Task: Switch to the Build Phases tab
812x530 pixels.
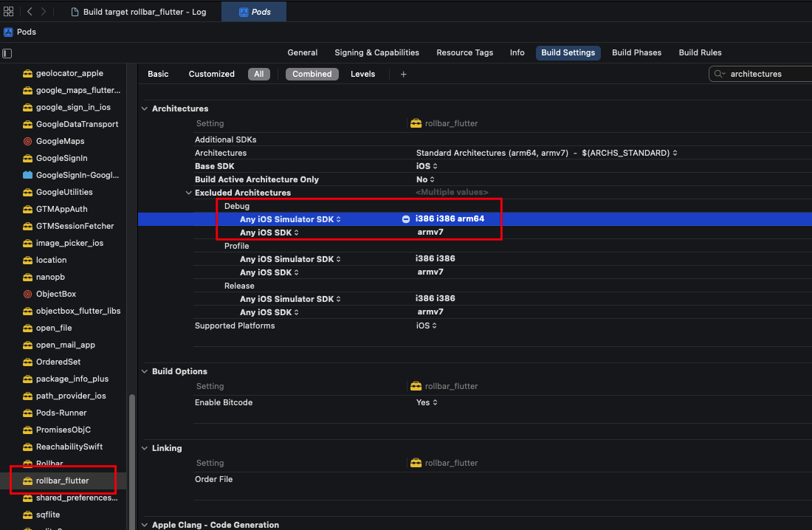Action: click(636, 52)
